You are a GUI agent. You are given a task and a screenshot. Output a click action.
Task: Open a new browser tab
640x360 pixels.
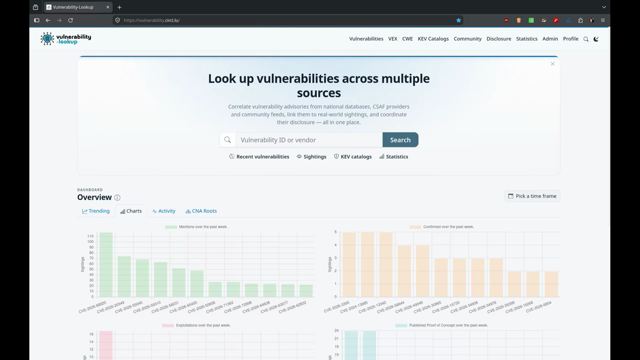click(119, 7)
